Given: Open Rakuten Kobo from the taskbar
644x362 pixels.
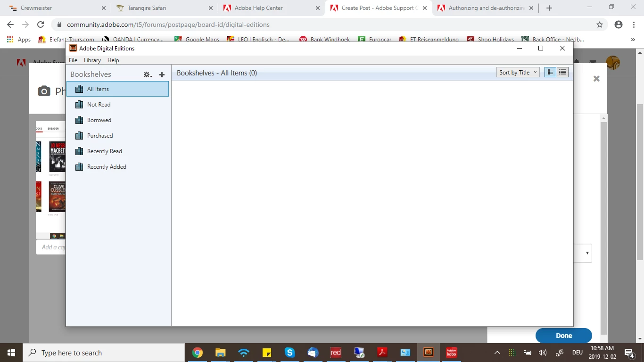Looking at the screenshot, I should pos(451,353).
